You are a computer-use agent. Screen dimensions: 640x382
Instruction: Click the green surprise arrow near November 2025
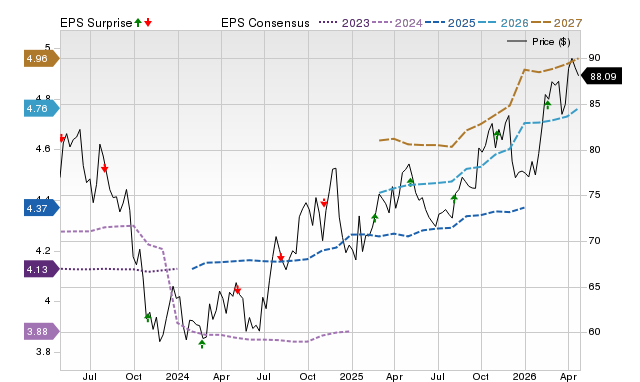[x=497, y=134]
